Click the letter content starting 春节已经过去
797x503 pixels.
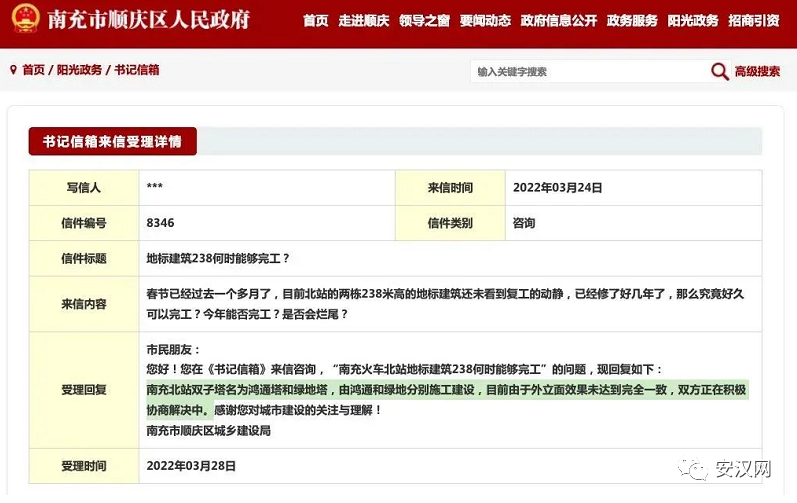pos(445,304)
